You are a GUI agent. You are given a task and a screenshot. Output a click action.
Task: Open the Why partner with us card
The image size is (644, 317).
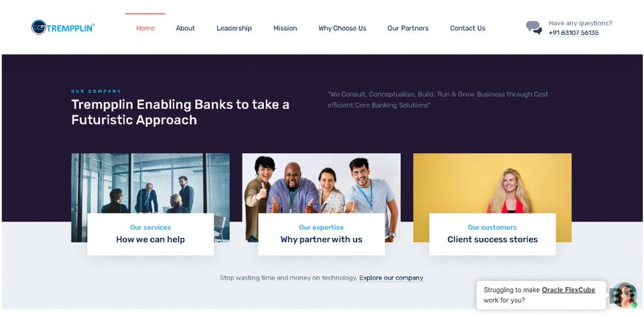tap(321, 234)
